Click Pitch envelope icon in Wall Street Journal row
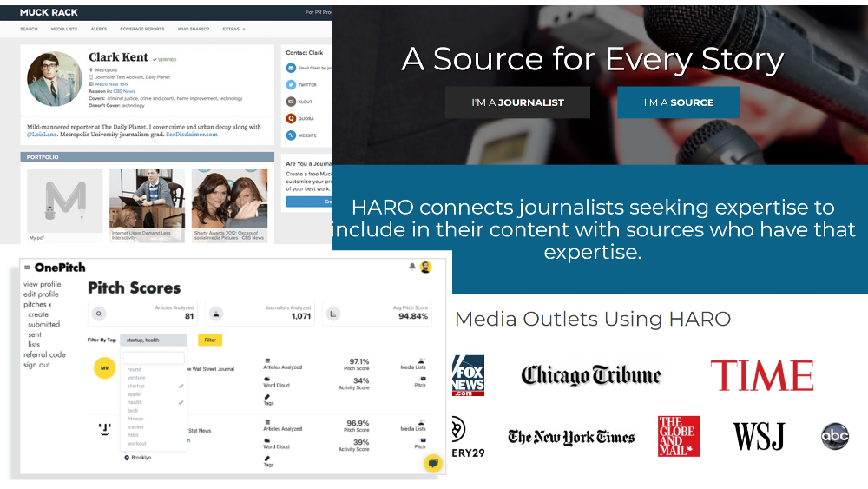Viewport: 868px width, 489px height. (x=423, y=379)
